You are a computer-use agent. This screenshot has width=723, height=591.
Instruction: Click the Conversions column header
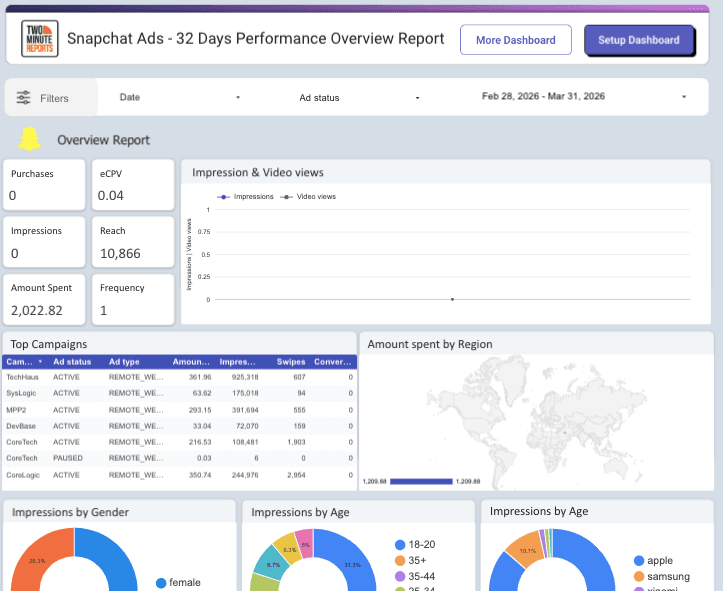[x=332, y=362]
